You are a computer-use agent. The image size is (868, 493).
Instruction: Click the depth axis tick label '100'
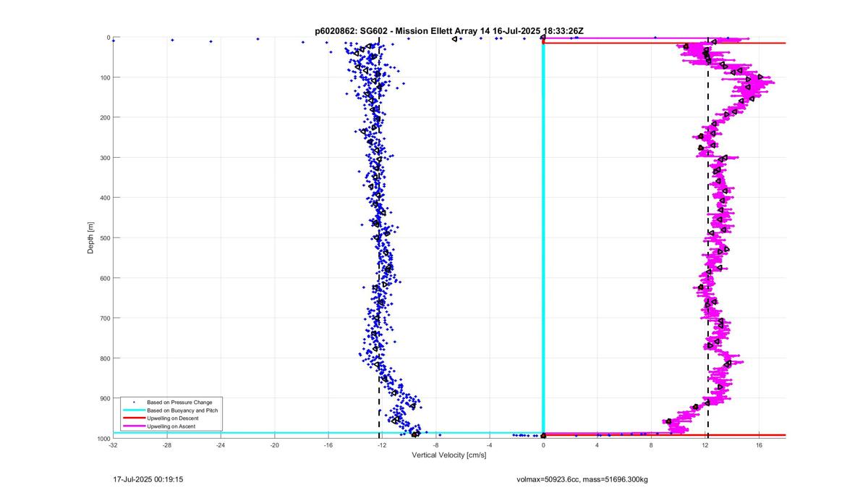pyautogui.click(x=104, y=77)
